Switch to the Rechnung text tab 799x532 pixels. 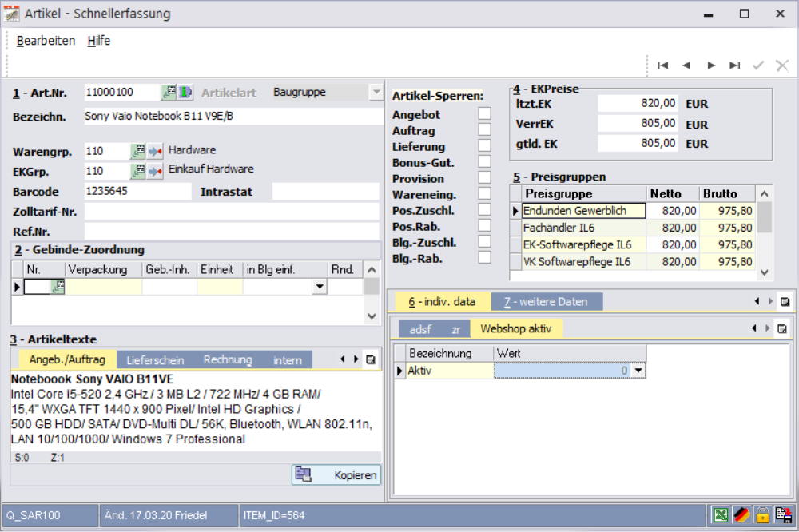(228, 359)
